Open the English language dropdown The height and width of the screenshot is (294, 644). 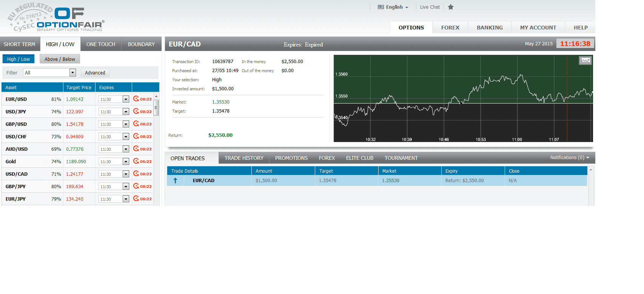click(x=393, y=7)
